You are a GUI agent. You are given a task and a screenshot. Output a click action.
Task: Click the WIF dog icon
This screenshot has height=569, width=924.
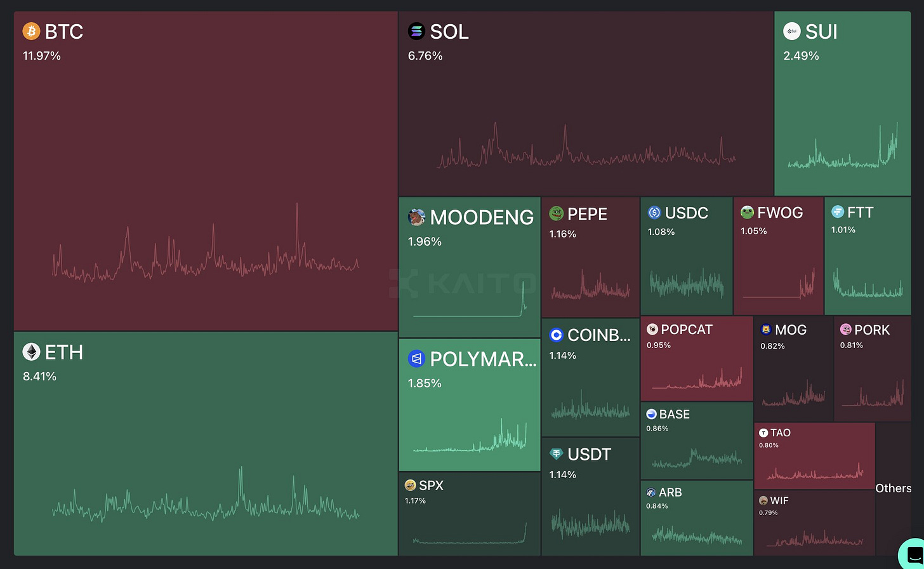tap(763, 501)
